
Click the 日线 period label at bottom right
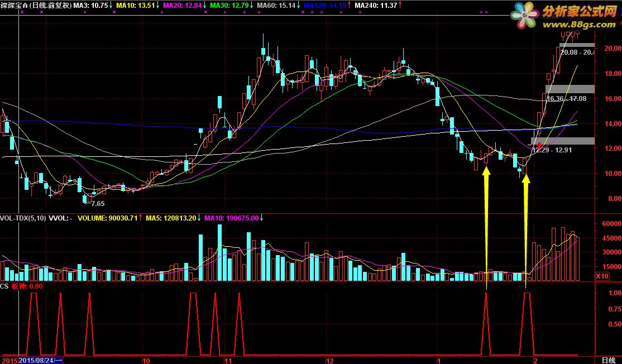pyautogui.click(x=609, y=361)
